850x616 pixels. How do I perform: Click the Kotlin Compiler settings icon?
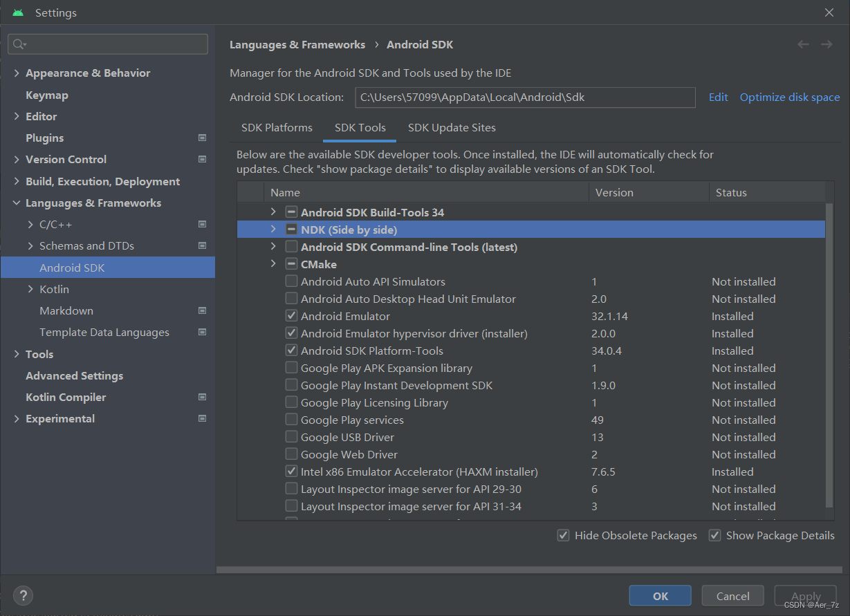point(202,397)
